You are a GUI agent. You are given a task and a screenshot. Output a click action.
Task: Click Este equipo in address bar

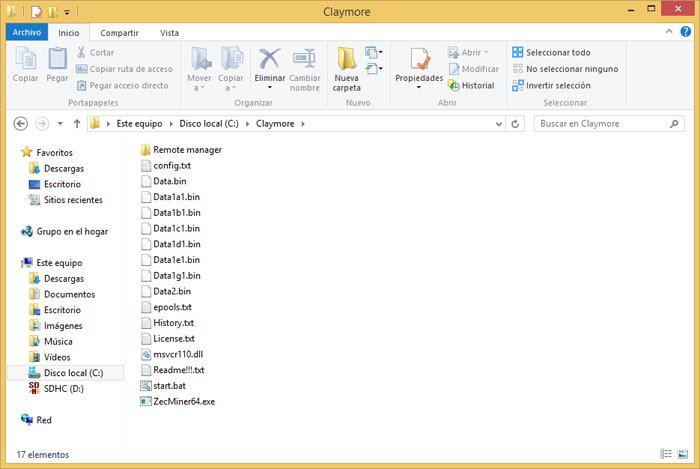pos(139,124)
